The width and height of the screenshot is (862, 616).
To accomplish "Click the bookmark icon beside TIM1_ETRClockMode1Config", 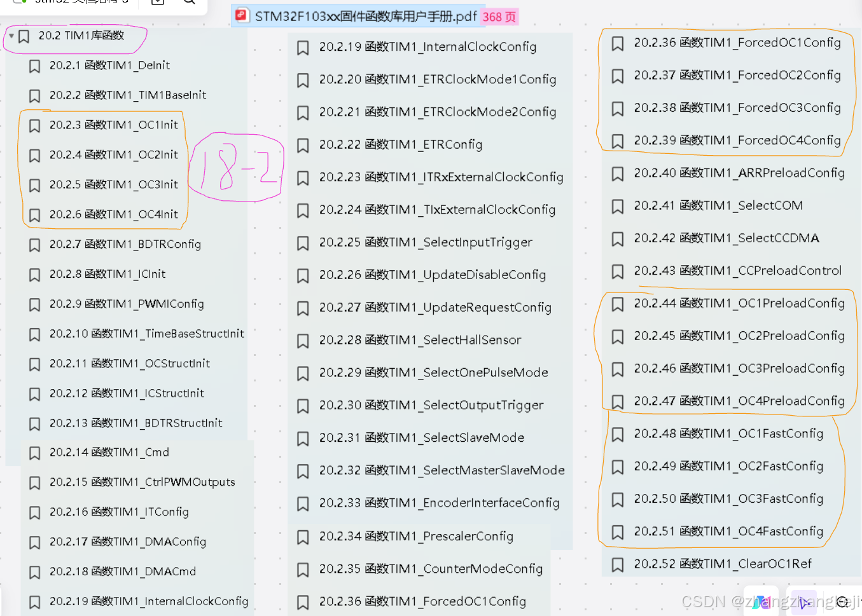I will 303,81.
